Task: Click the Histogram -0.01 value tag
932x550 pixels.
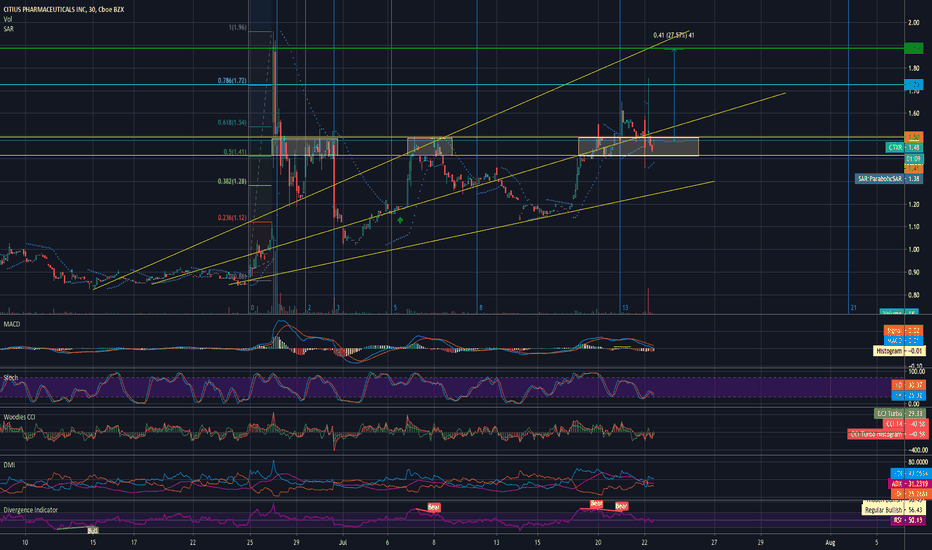Action: point(899,351)
